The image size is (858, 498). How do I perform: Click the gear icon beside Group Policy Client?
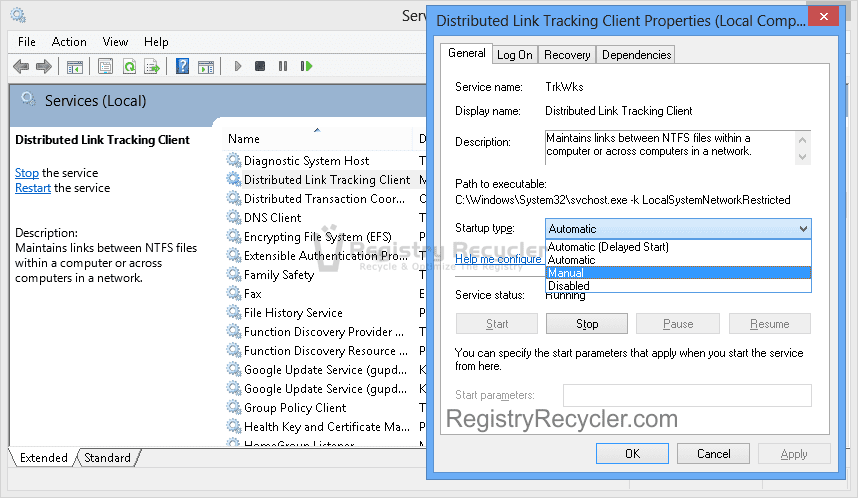point(234,407)
